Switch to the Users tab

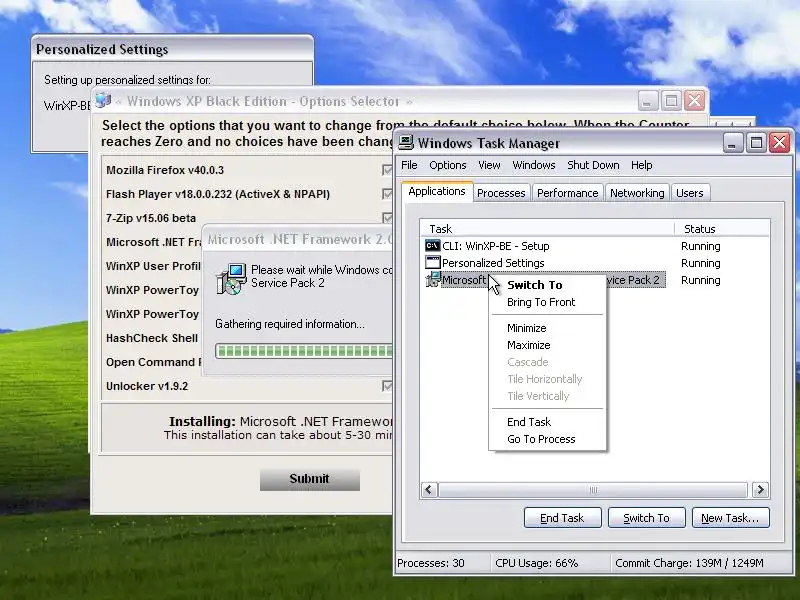pyautogui.click(x=690, y=193)
